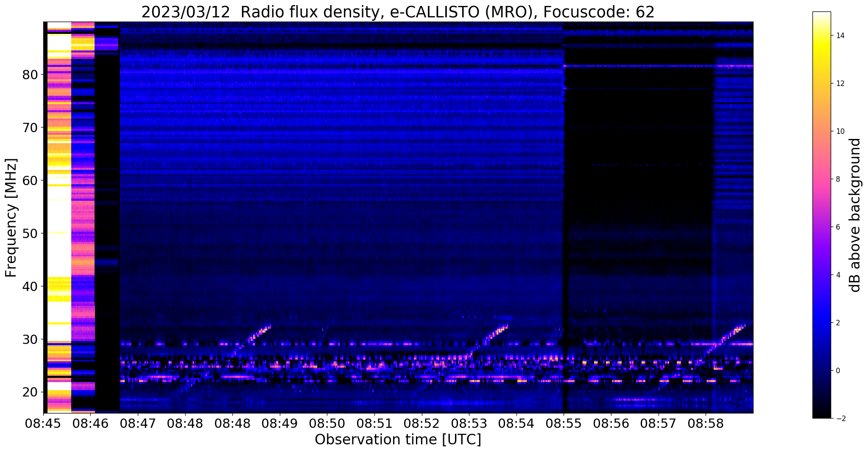Click the 08:52 time tick label
Viewport: 868px width, 452px height.
pyautogui.click(x=421, y=424)
